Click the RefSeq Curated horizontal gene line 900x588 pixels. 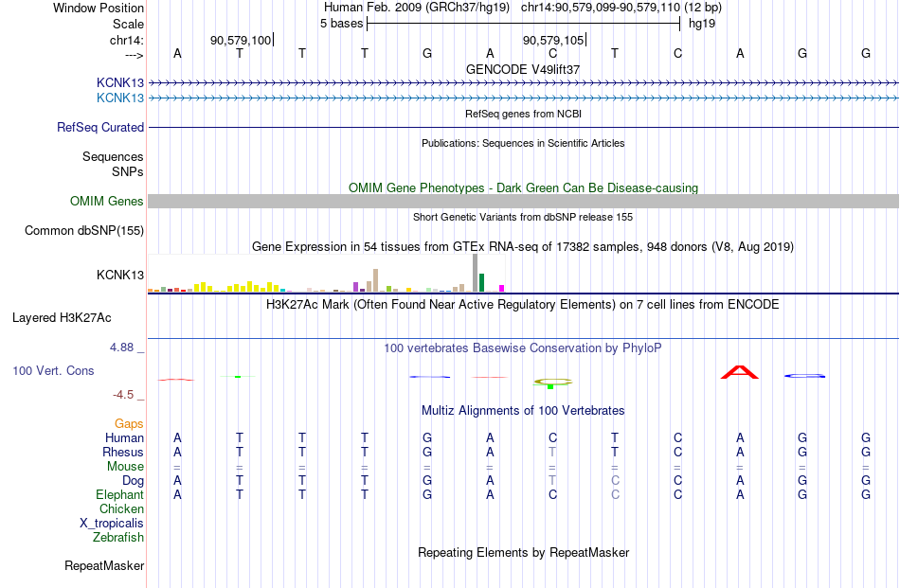point(524,127)
